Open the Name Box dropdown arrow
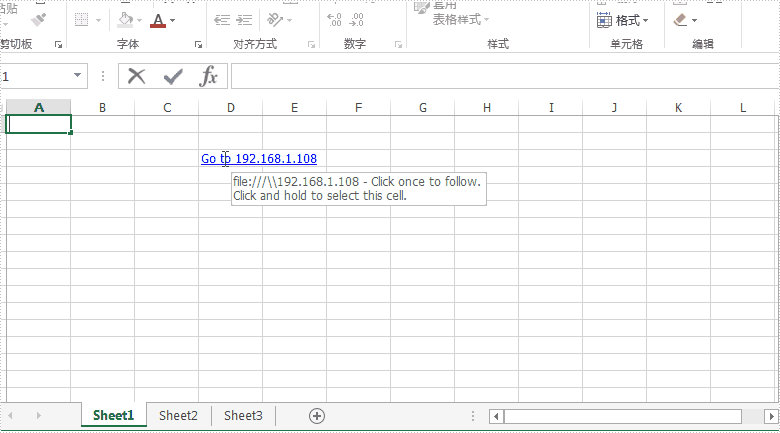780x433 pixels. pos(78,76)
